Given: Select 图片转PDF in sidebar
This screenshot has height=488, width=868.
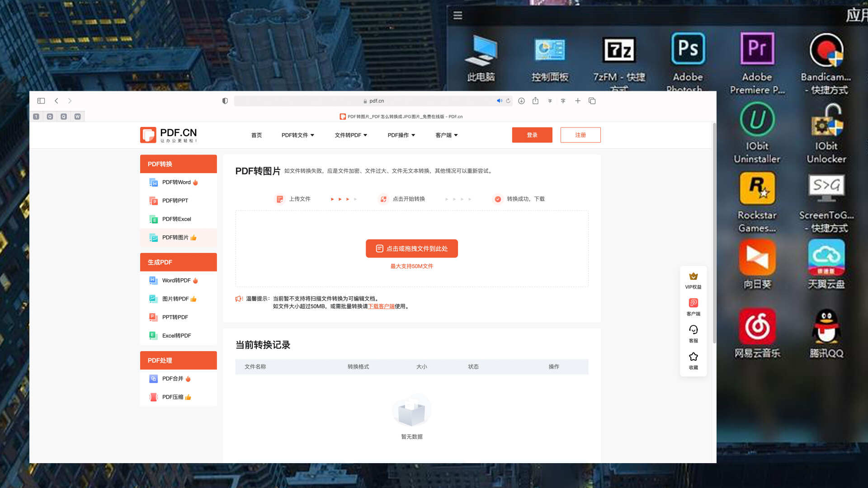Looking at the screenshot, I should 179,299.
